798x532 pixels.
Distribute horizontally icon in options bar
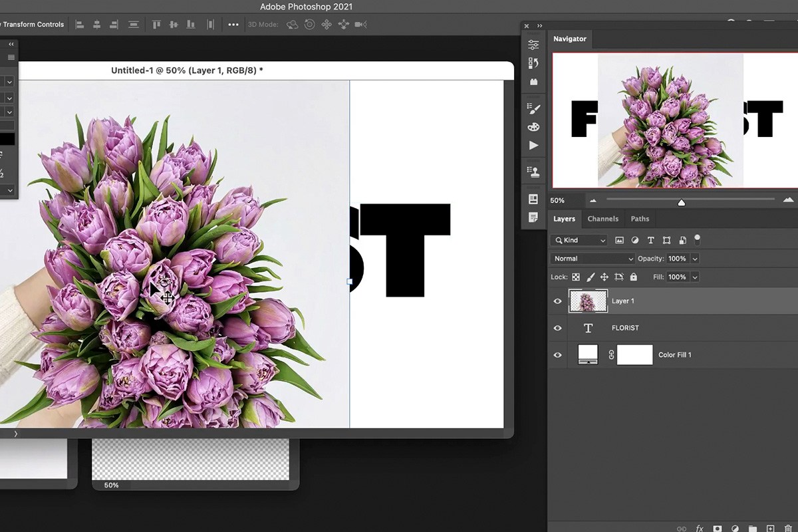210,25
